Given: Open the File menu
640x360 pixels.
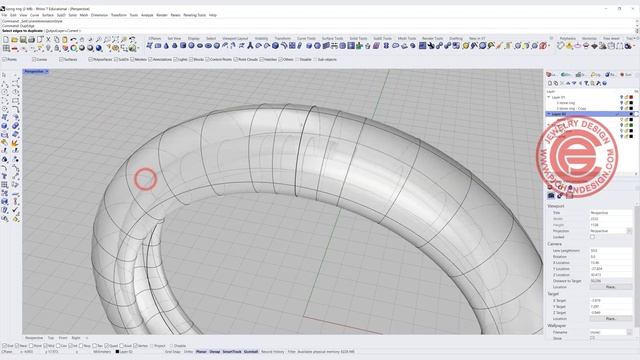Looking at the screenshot, I should click(x=4, y=15).
